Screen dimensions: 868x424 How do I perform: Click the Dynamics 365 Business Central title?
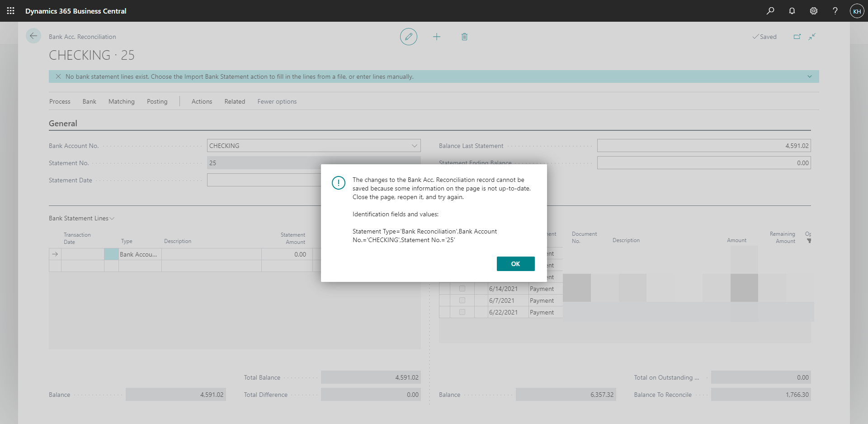[76, 11]
